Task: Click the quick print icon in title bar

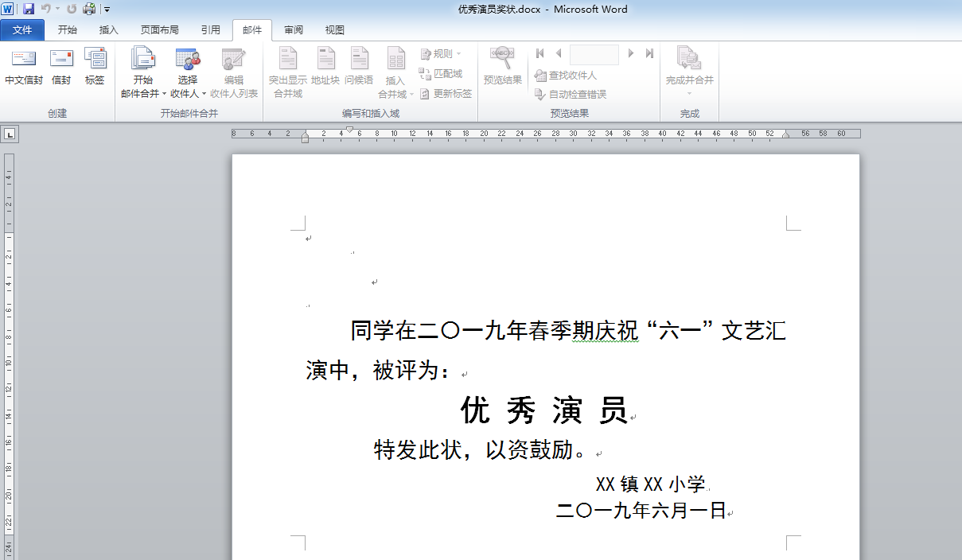Action: tap(89, 9)
